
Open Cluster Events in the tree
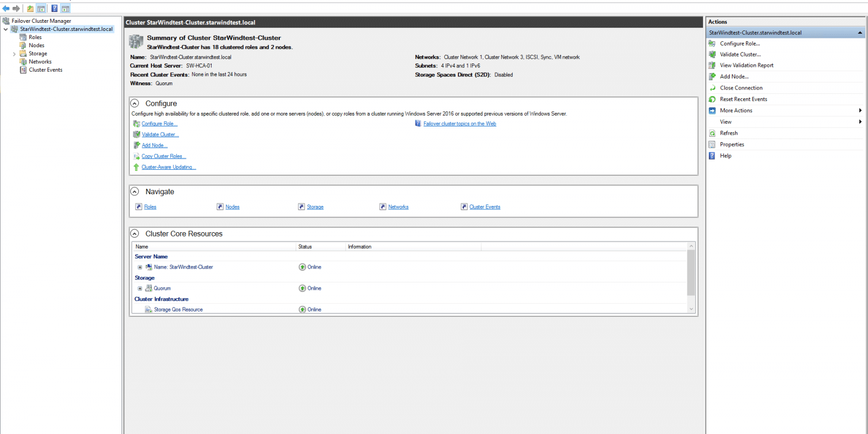click(x=46, y=70)
